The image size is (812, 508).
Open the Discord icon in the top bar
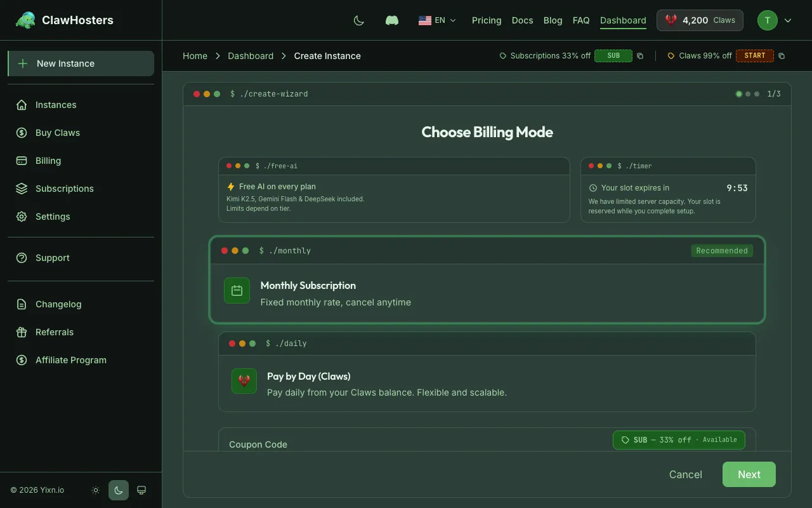391,20
